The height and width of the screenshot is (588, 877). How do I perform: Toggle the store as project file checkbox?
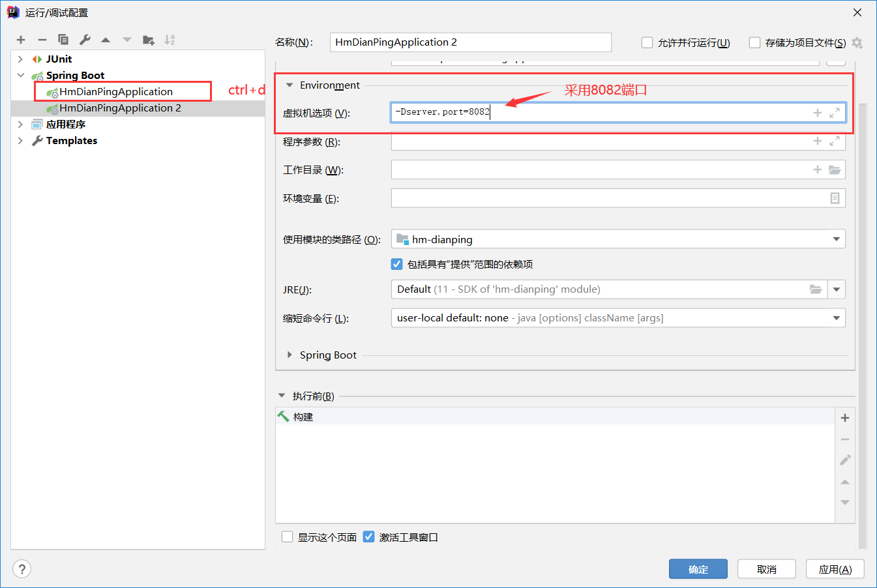(755, 42)
